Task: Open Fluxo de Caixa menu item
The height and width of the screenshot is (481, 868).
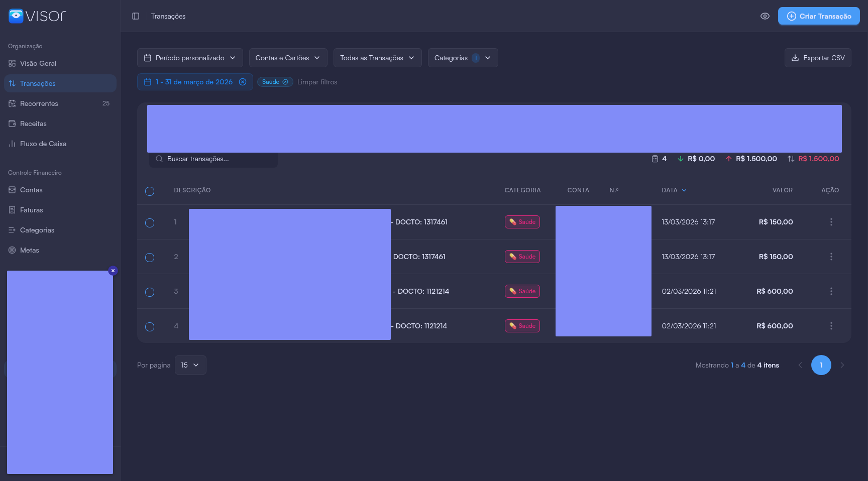Action: [43, 144]
